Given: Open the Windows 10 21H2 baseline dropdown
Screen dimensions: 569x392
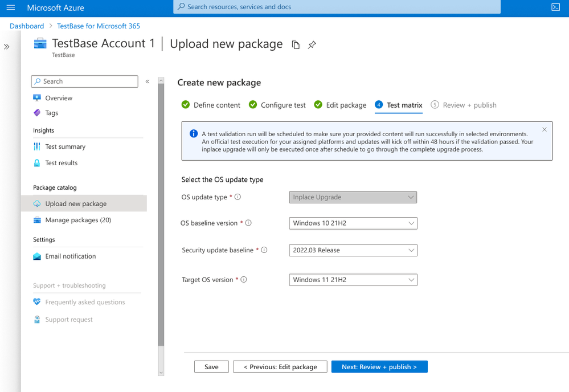Looking at the screenshot, I should coord(353,223).
